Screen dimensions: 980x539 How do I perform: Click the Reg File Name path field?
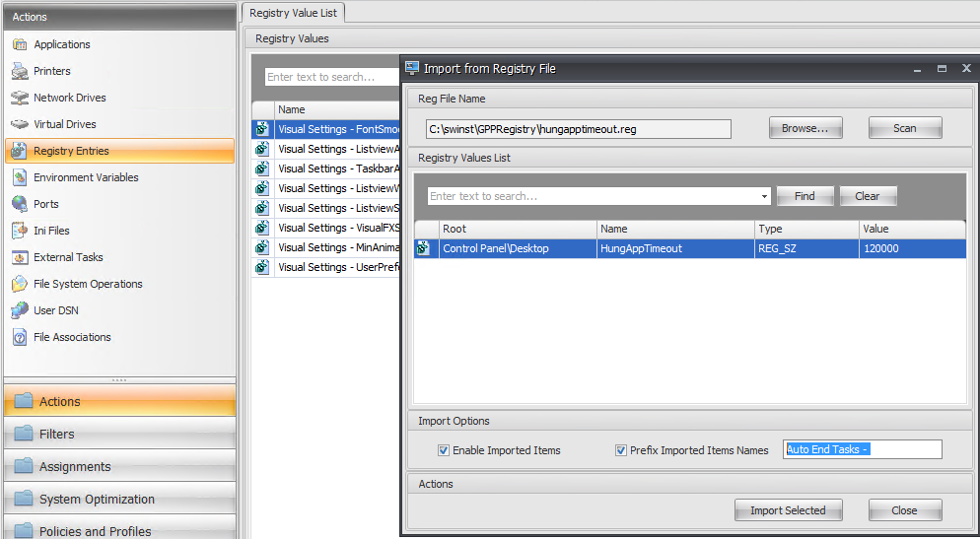(x=579, y=129)
